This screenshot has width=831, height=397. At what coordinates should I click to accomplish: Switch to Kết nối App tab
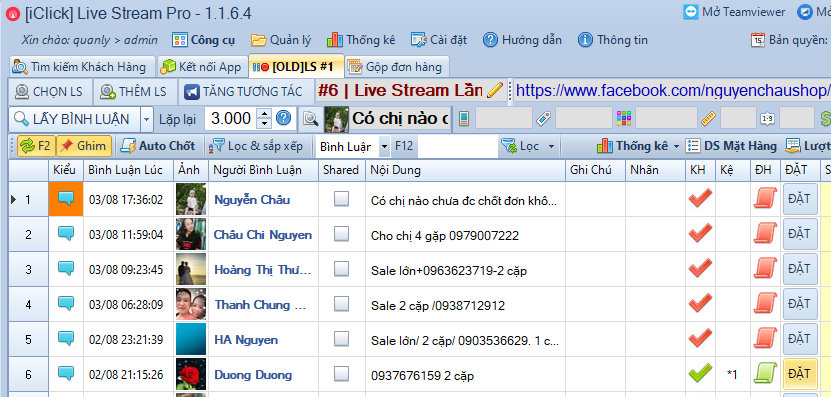(x=202, y=67)
